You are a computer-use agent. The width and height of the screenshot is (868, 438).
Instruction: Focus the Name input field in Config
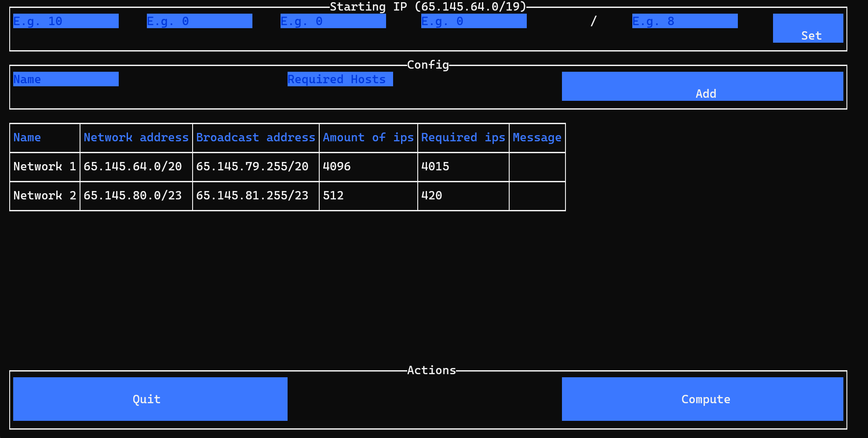[x=66, y=79]
